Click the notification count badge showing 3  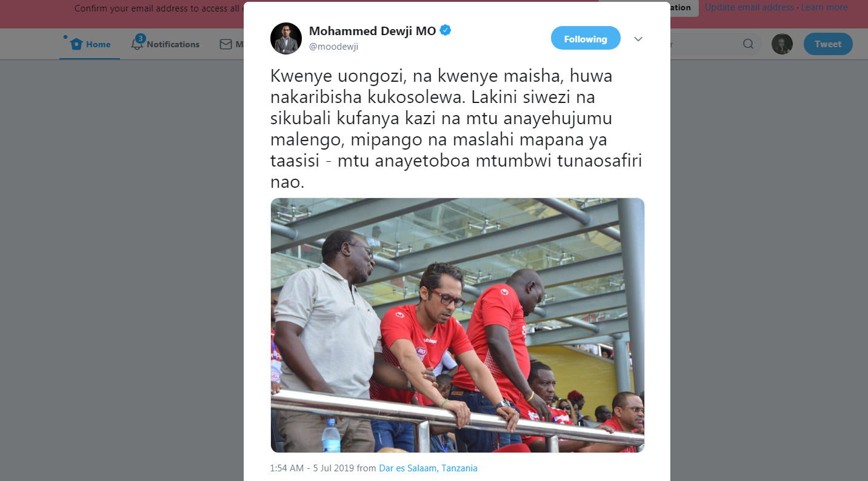(x=140, y=38)
